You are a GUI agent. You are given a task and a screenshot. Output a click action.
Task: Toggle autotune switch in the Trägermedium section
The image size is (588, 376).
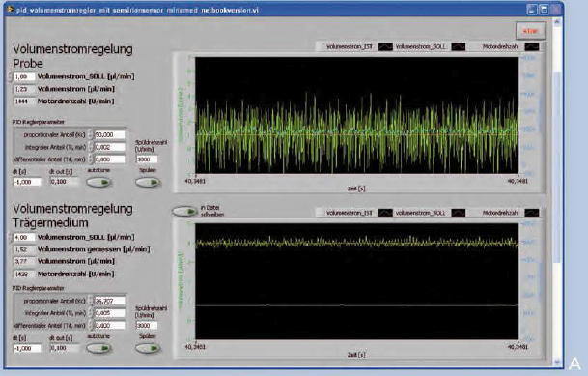point(98,348)
